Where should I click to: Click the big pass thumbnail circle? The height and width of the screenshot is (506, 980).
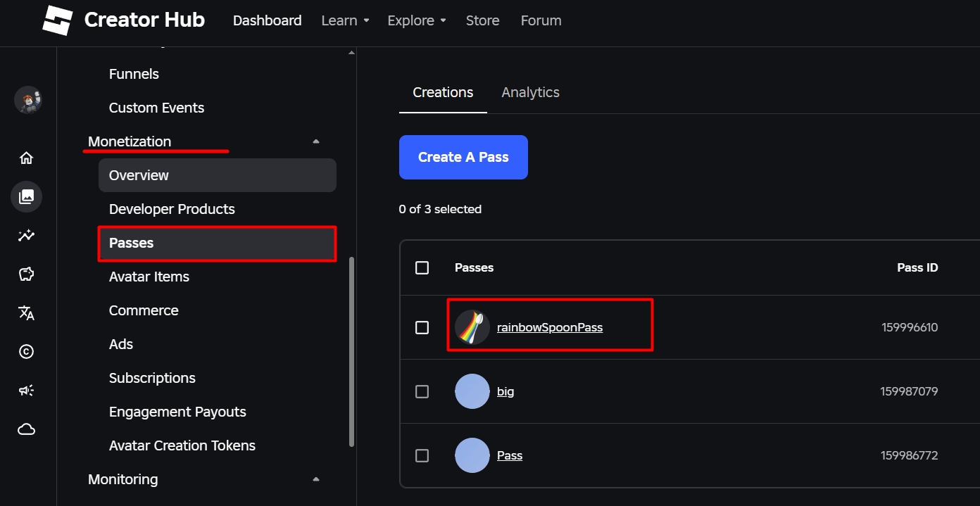click(472, 391)
